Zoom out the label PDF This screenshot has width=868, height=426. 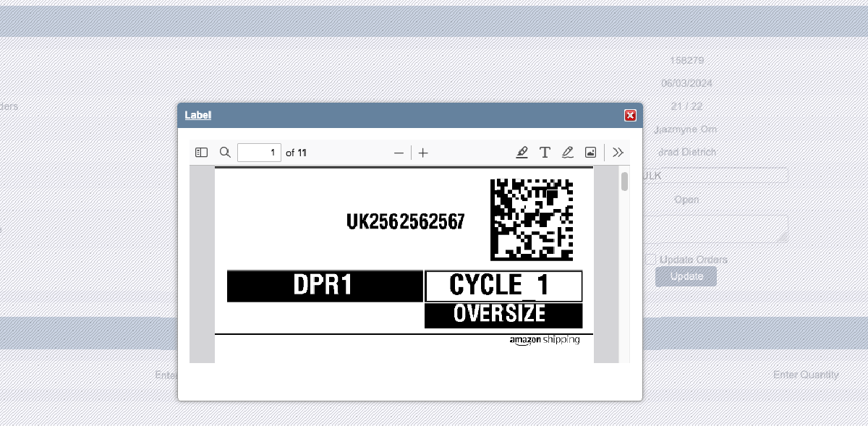click(399, 153)
